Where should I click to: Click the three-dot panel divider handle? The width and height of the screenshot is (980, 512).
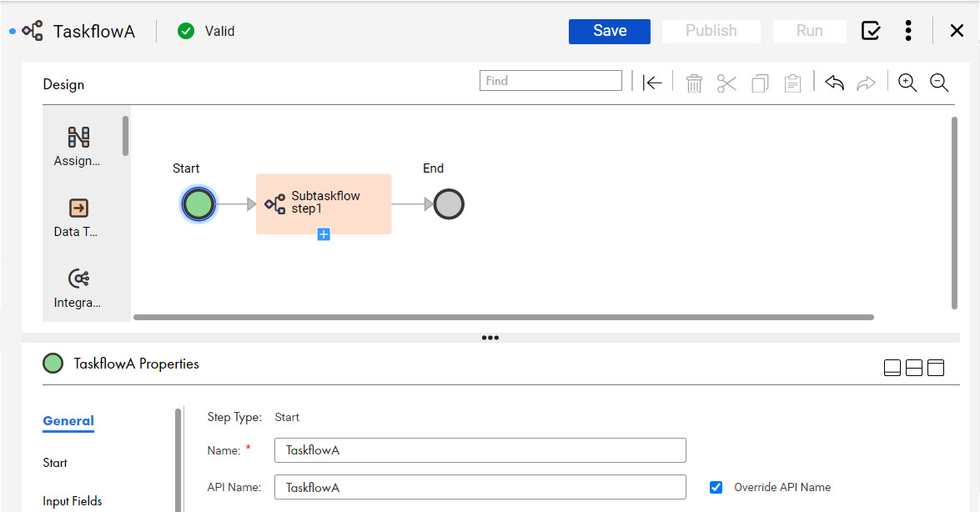point(490,338)
